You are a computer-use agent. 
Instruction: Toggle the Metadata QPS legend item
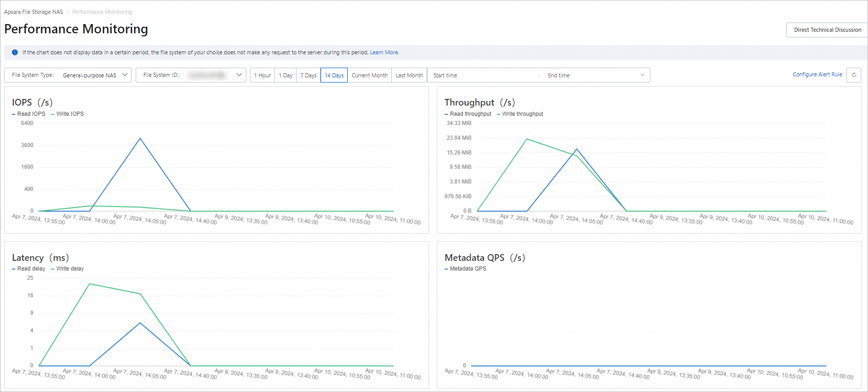(465, 269)
